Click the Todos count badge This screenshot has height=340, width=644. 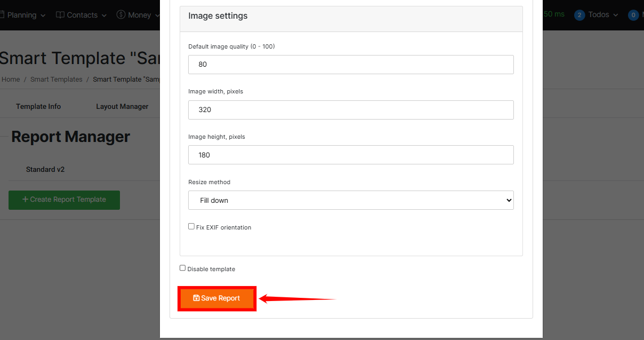click(x=579, y=15)
